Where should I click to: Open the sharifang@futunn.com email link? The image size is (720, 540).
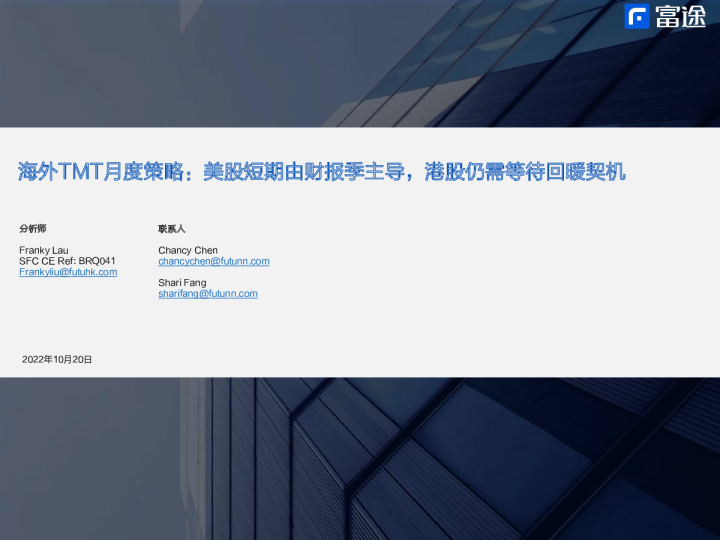coord(208,294)
